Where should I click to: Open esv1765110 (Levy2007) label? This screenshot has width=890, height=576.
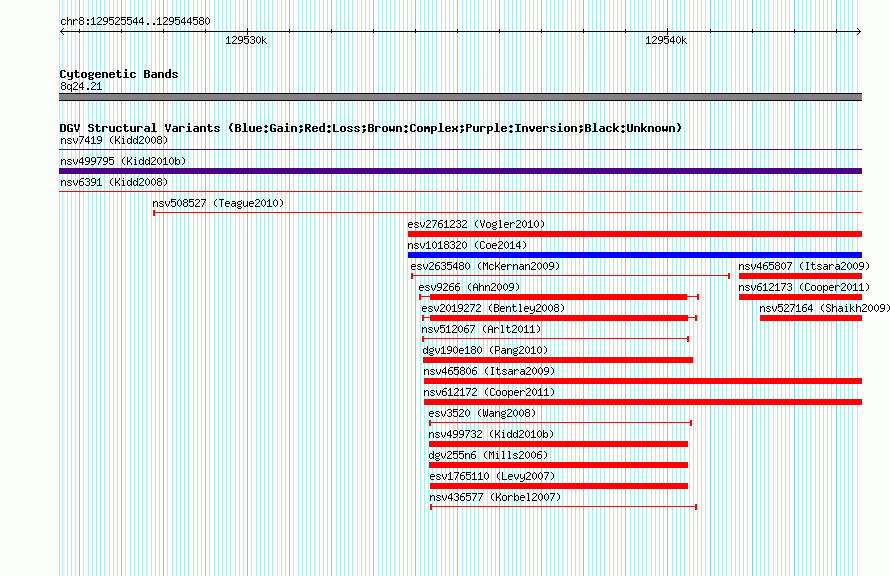coord(492,476)
